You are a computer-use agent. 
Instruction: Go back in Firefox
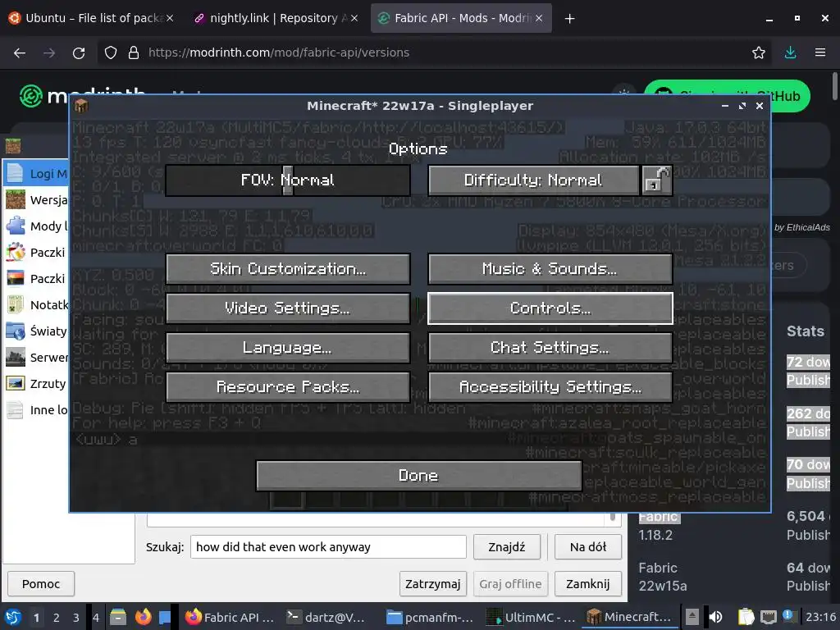click(20, 52)
